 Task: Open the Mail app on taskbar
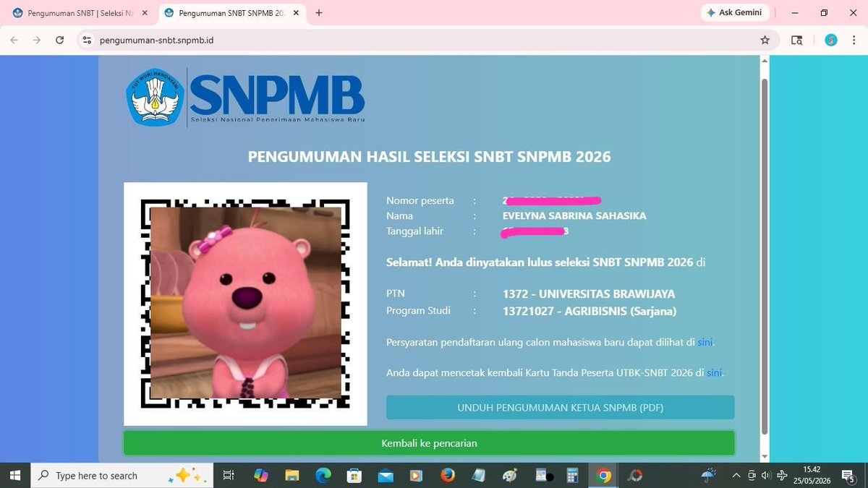385,475
